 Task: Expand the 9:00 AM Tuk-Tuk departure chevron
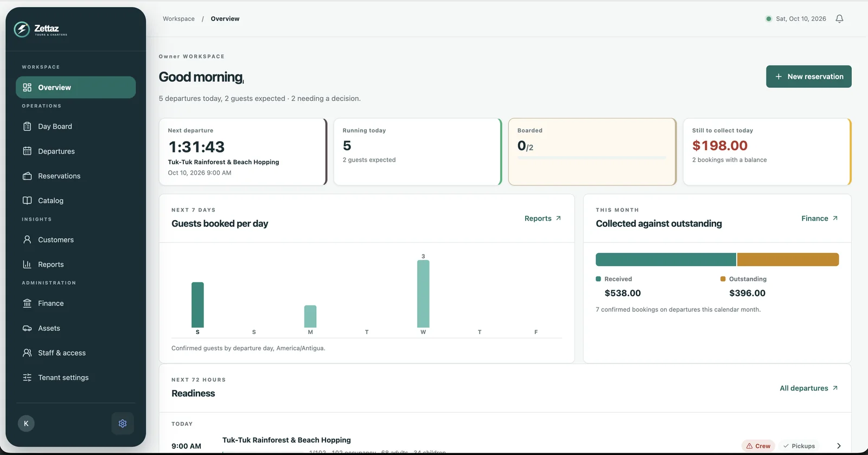point(839,446)
